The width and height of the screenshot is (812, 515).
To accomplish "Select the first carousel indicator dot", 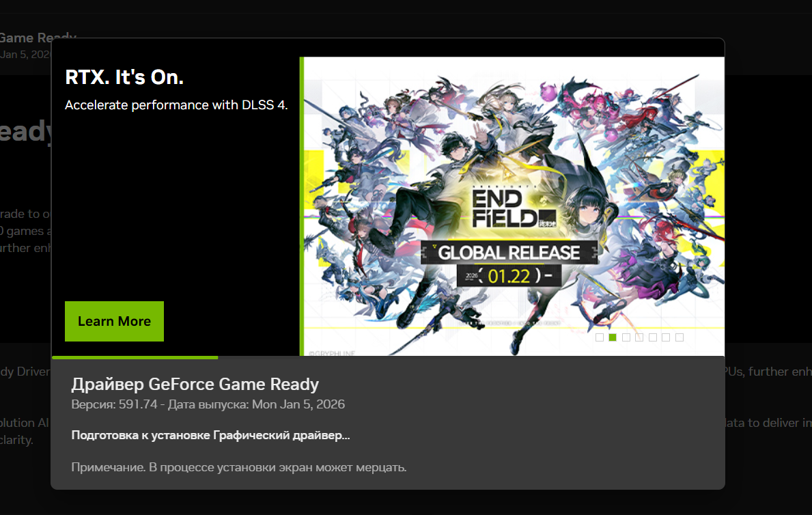I will [600, 337].
